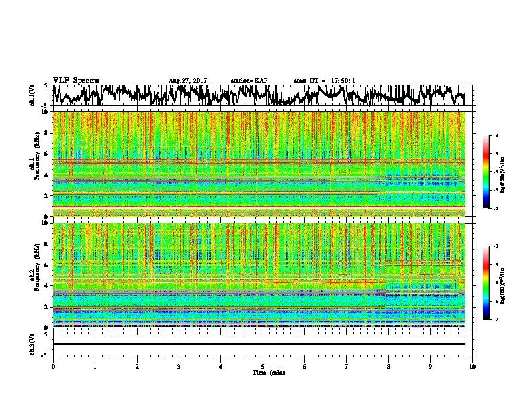The image size is (532, 411).
Task: Click time axis tick label "9"
Action: [x=430, y=366]
